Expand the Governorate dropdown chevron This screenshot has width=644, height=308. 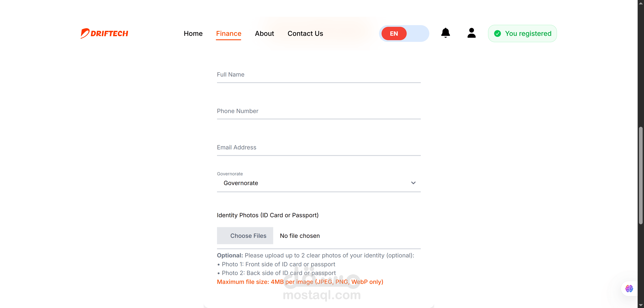pyautogui.click(x=413, y=183)
